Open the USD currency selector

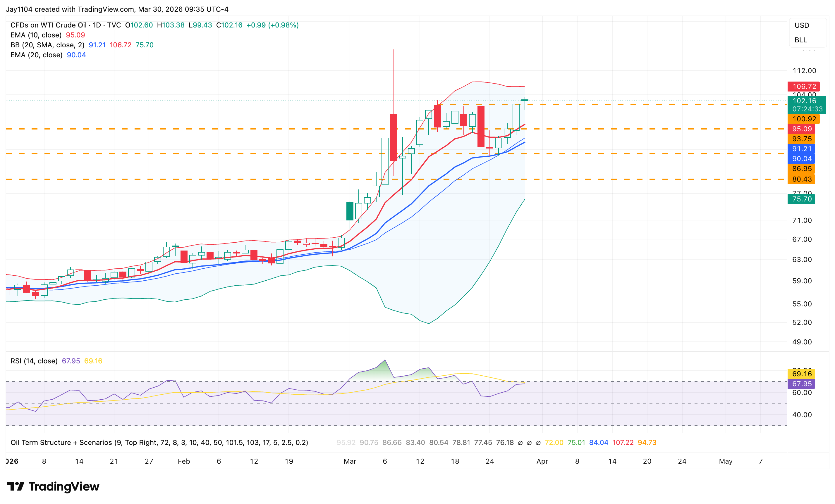(x=802, y=25)
